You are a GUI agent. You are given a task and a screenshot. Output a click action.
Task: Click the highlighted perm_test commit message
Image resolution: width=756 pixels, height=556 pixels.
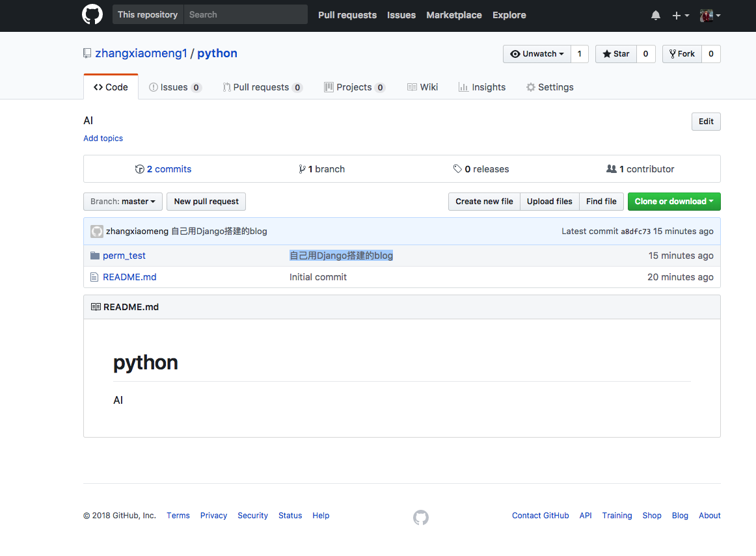tap(342, 256)
